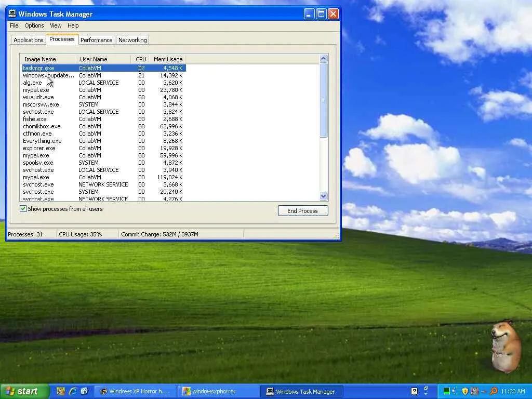The image size is (532, 399).
Task: Select the ctfmon.exe process
Action: 104,134
